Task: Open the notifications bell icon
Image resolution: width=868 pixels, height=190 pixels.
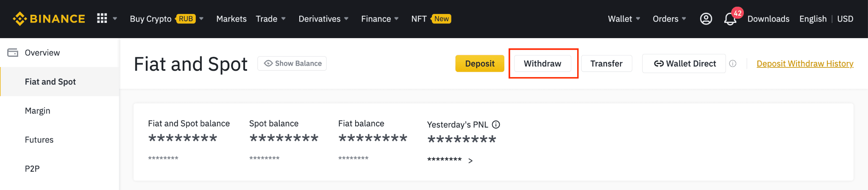Action: 730,19
